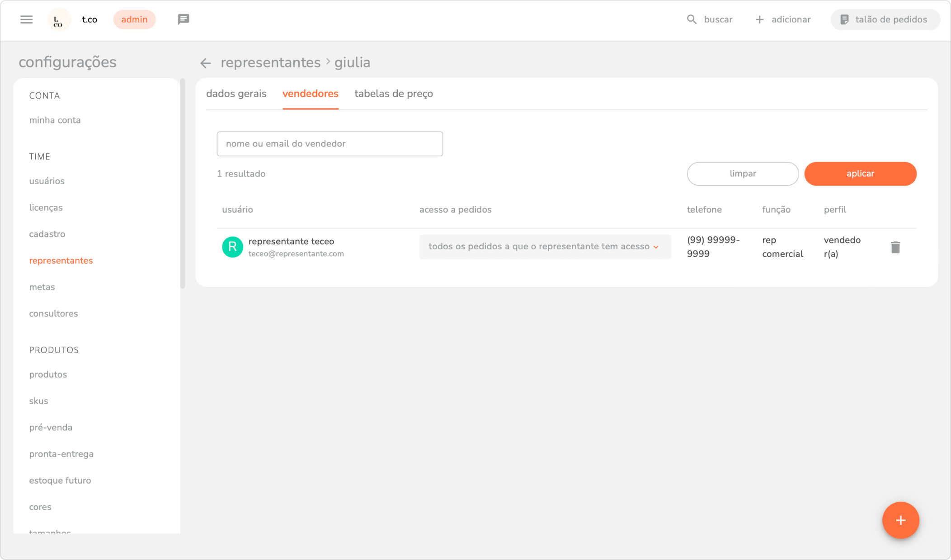Open usuários in the sidebar
Screen dimensions: 951x560
47,181
